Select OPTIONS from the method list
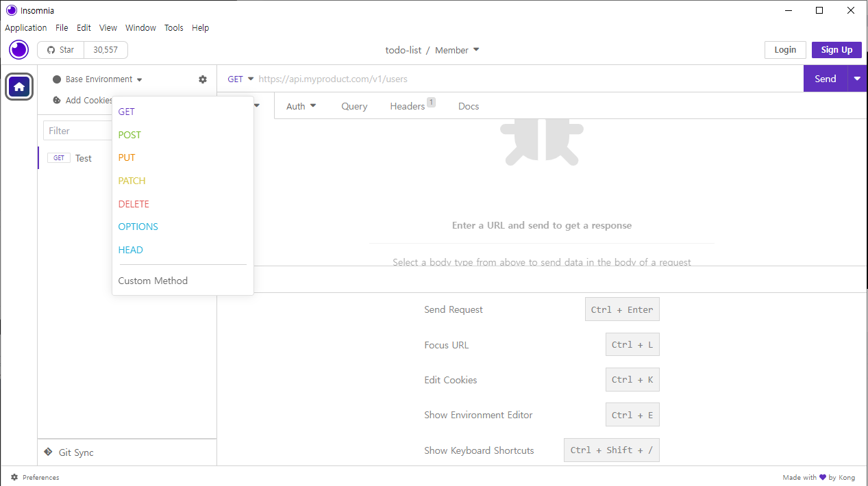Image resolution: width=868 pixels, height=486 pixels. point(183,227)
